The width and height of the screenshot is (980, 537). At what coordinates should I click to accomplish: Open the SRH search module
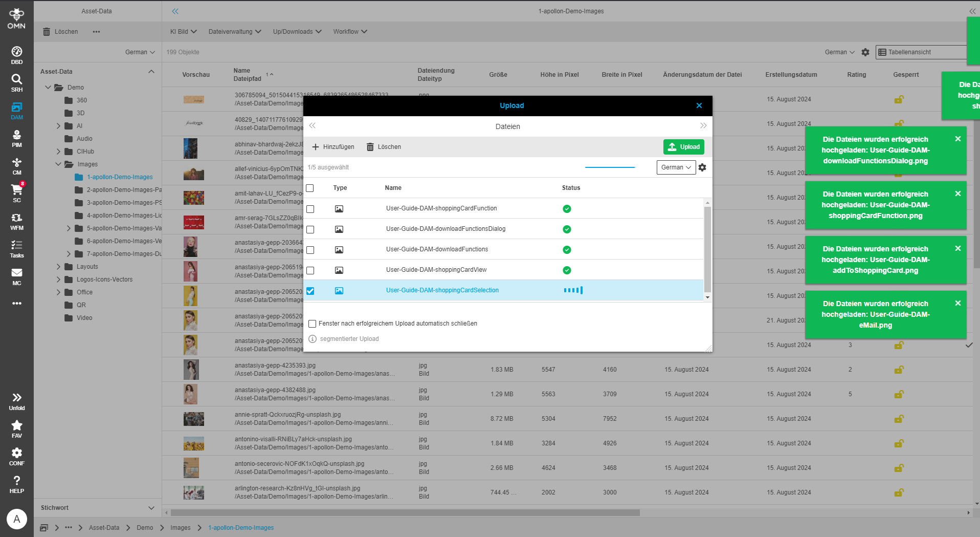pyautogui.click(x=17, y=82)
